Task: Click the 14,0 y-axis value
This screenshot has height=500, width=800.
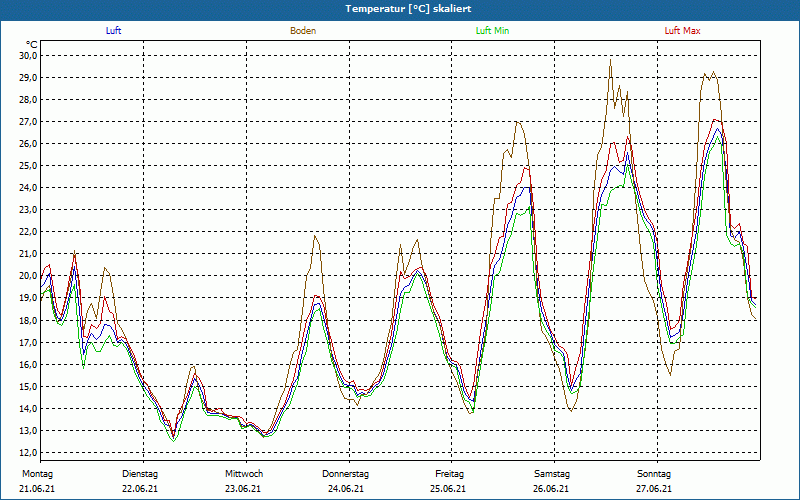Action: click(x=29, y=408)
